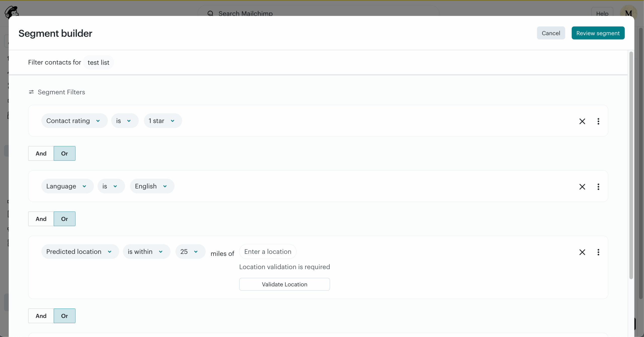
Task: Open the English value dropdown
Action: tap(152, 186)
